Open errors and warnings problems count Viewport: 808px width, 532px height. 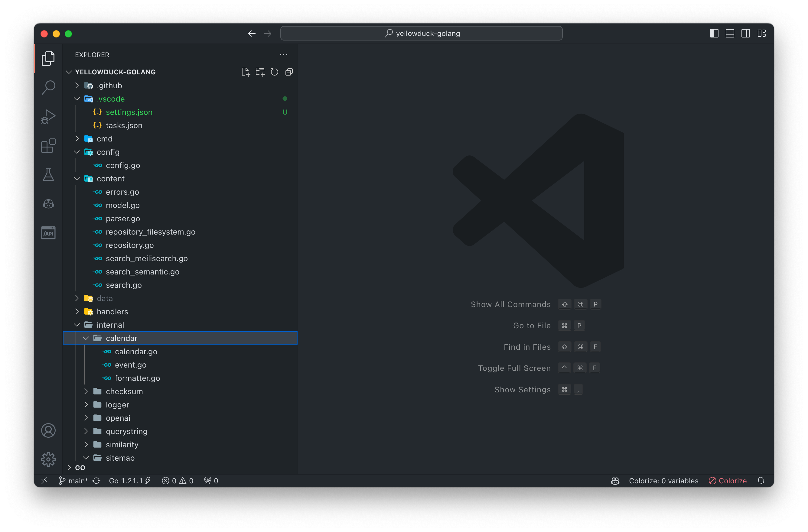[x=178, y=480]
